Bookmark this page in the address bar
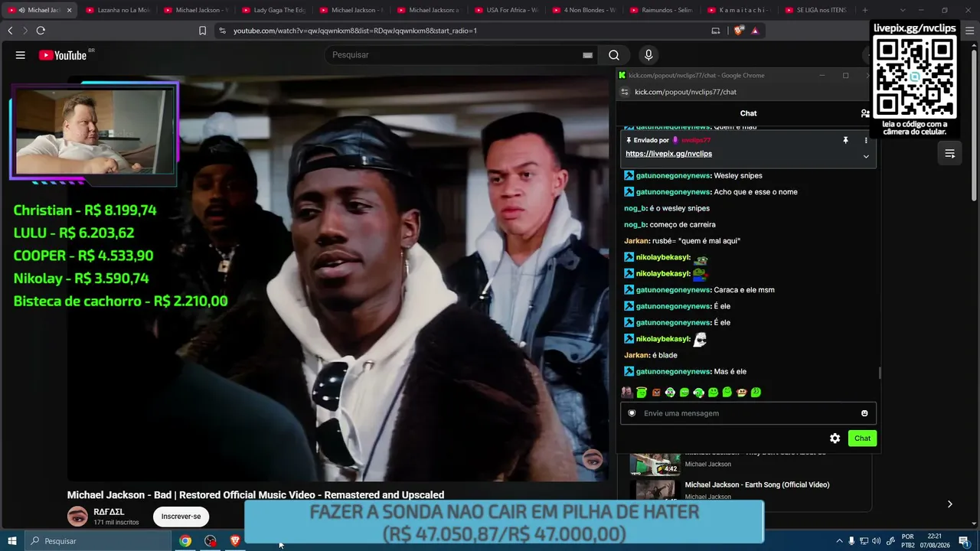 tap(202, 31)
